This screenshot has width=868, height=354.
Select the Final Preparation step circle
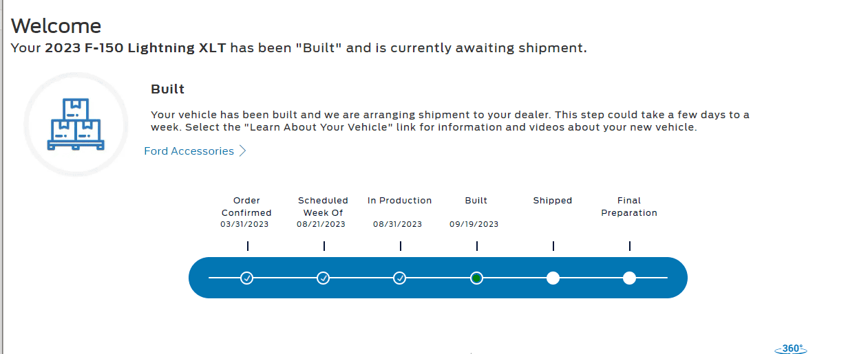tap(629, 278)
